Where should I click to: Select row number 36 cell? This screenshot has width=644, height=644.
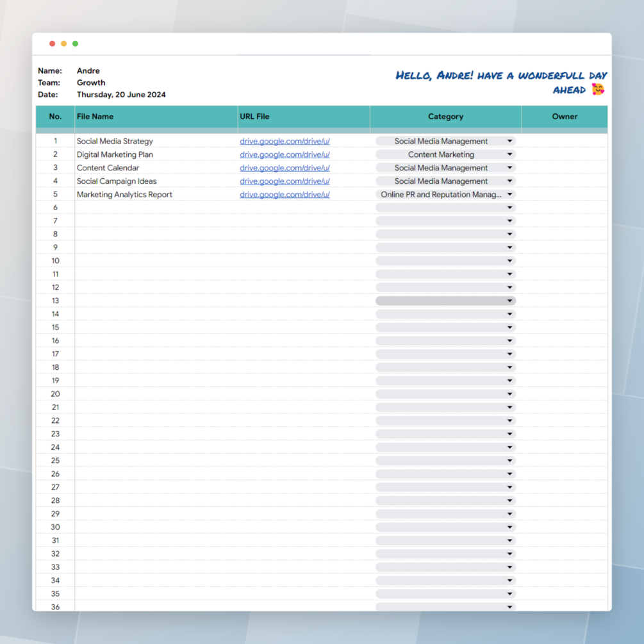56,606
